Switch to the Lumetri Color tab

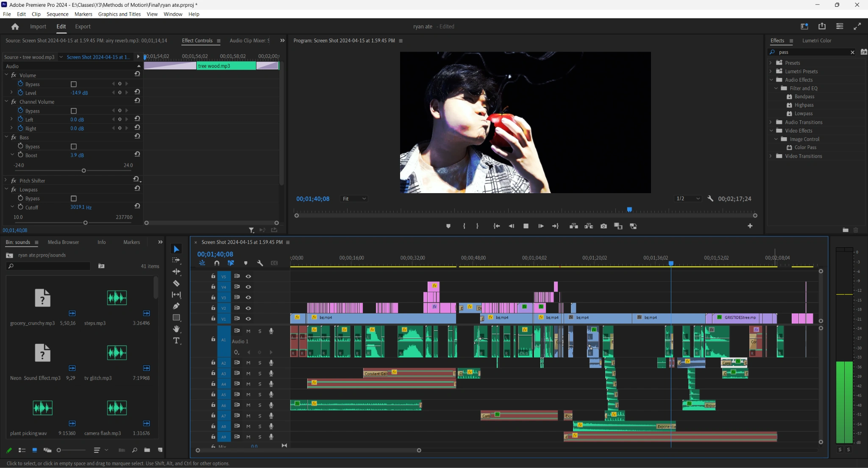(x=816, y=41)
